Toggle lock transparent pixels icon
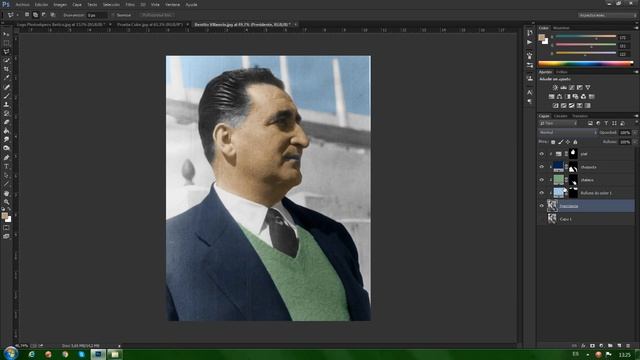This screenshot has width=640, height=360. (x=553, y=142)
